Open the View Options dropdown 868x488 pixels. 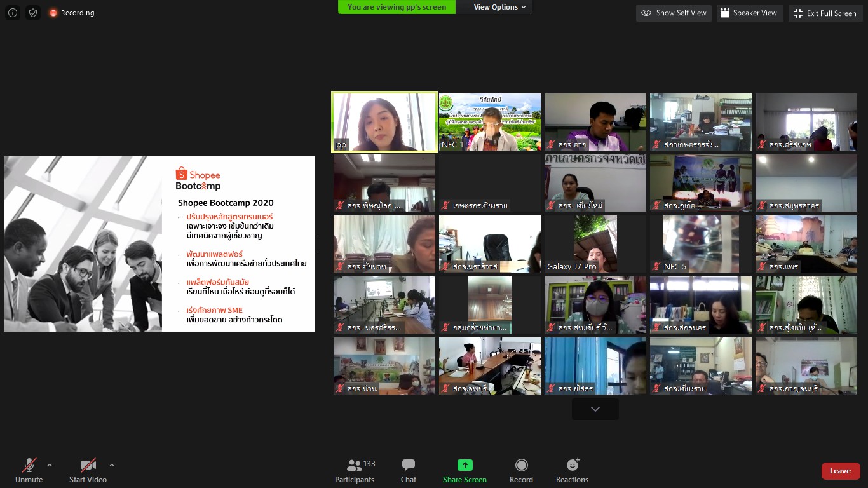click(x=500, y=7)
